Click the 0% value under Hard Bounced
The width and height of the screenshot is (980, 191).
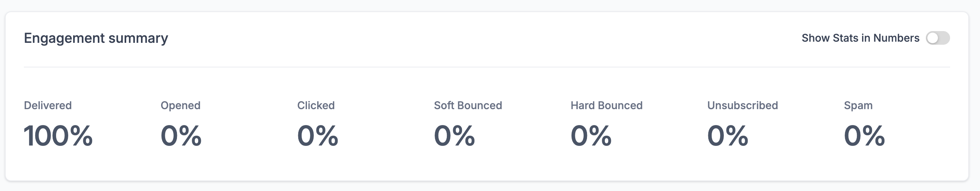[x=591, y=136]
